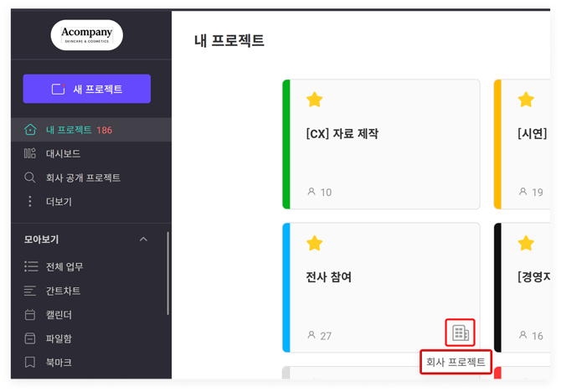Collapse the 모아보기 section chevron
This screenshot has height=392, width=561.
[x=143, y=240]
